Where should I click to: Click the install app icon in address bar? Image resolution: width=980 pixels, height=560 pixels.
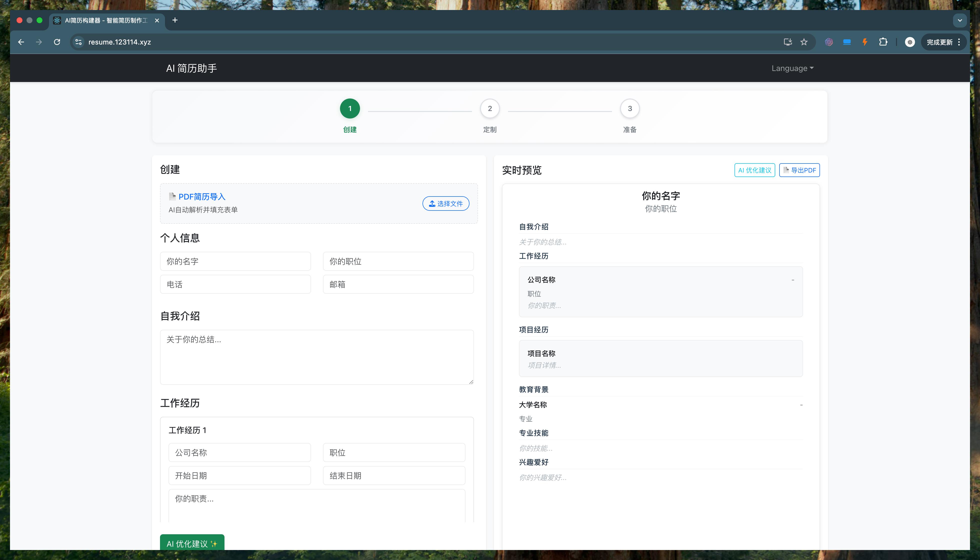788,42
